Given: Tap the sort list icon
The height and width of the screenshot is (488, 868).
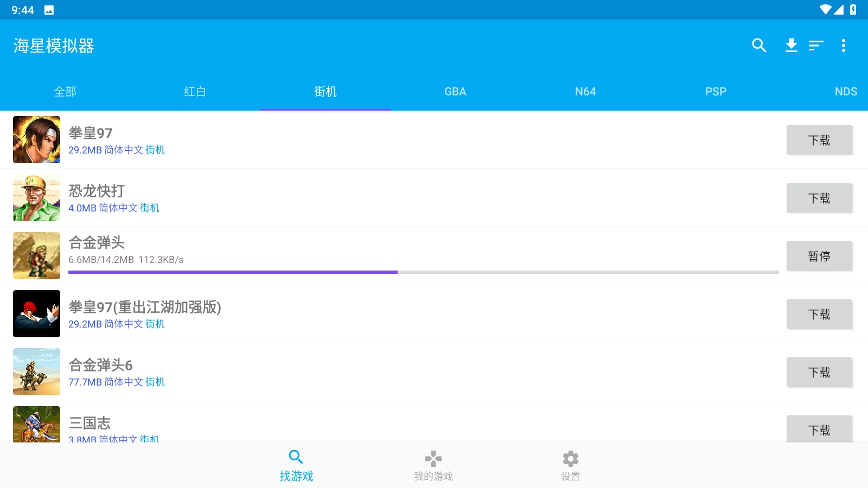Looking at the screenshot, I should (816, 46).
